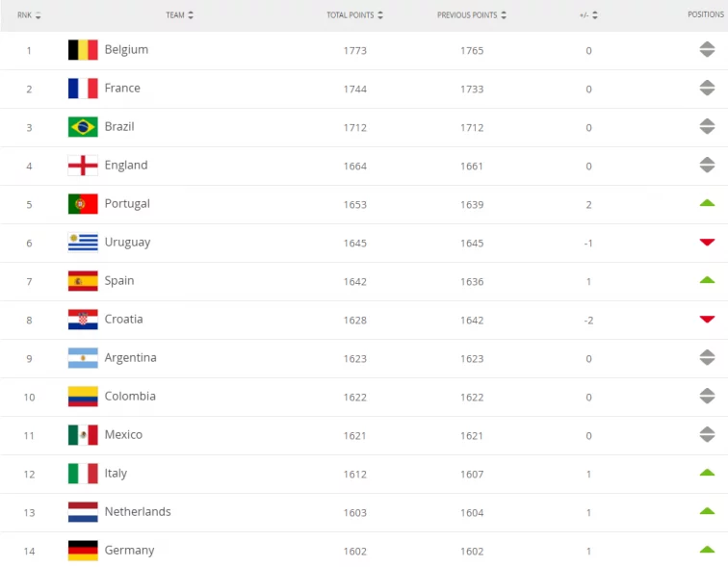The image size is (728, 567).
Task: Click the Portugal flag icon
Action: click(x=83, y=204)
